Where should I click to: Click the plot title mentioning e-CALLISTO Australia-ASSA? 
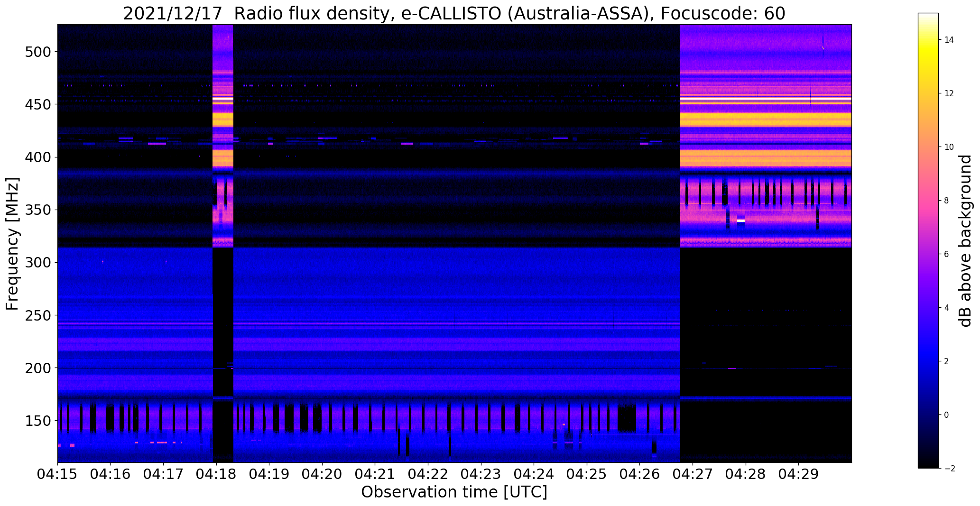coord(454,13)
